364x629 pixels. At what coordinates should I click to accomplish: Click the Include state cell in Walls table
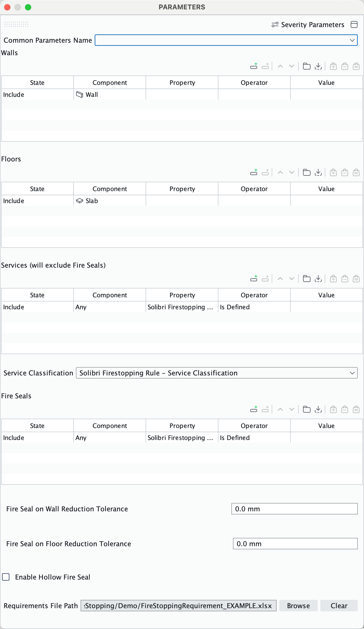37,95
